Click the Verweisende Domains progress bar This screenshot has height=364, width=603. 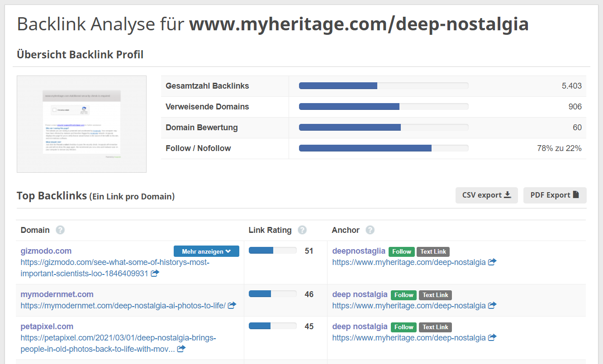click(x=384, y=107)
